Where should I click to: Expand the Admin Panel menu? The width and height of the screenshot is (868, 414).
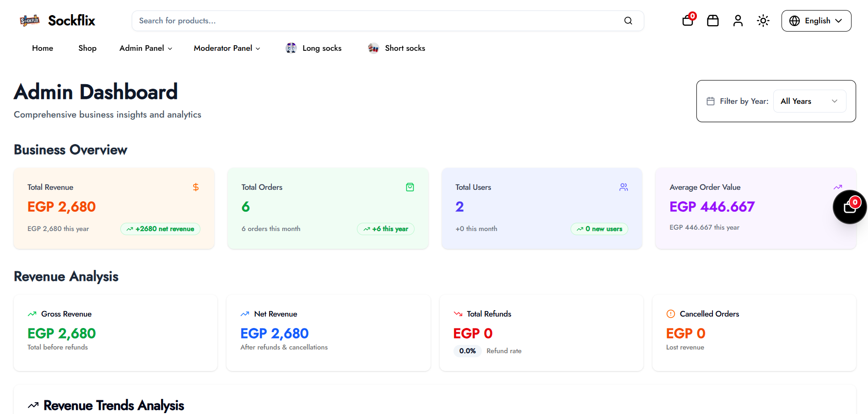146,48
